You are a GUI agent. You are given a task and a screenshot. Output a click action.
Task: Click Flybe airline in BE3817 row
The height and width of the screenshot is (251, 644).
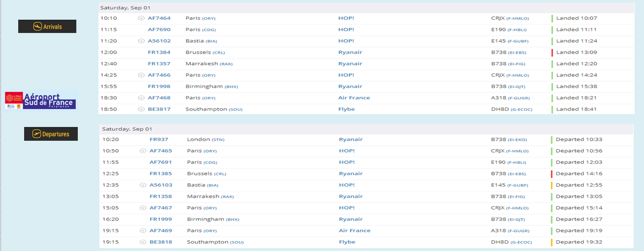[x=346, y=109]
